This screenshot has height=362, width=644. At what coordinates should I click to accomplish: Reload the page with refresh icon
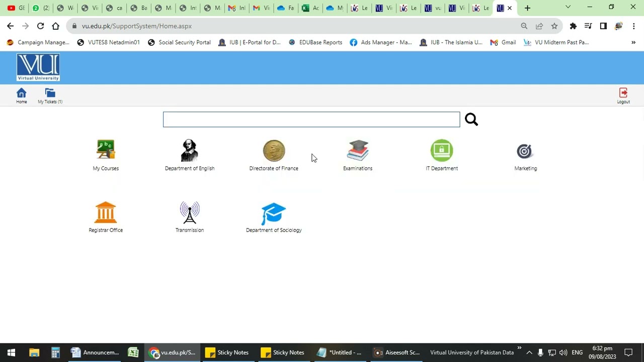tap(40, 26)
